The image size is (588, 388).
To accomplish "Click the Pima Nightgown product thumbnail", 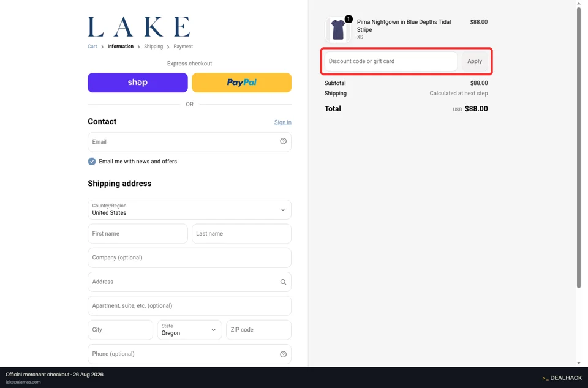I will pyautogui.click(x=338, y=29).
